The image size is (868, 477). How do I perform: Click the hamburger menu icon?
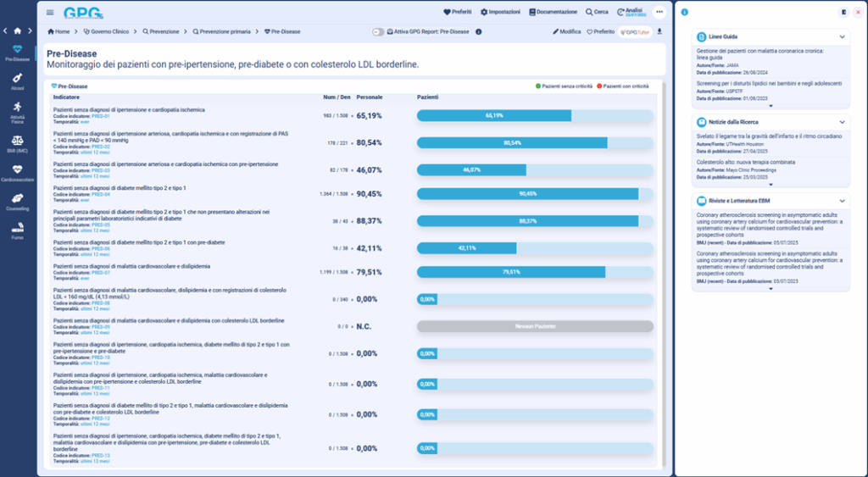[50, 13]
